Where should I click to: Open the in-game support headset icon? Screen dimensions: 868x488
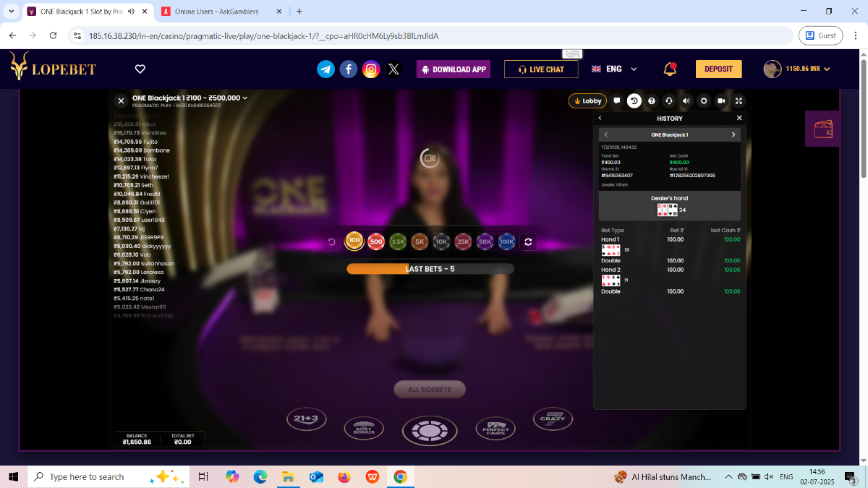tap(669, 101)
